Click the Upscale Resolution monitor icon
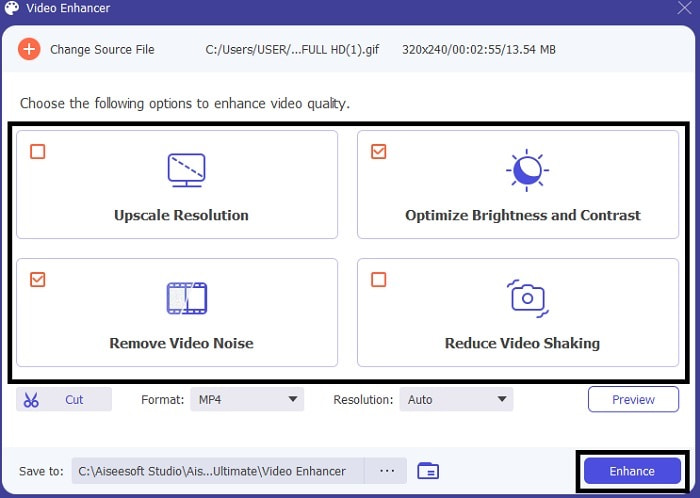This screenshot has height=498, width=700. pyautogui.click(x=186, y=171)
